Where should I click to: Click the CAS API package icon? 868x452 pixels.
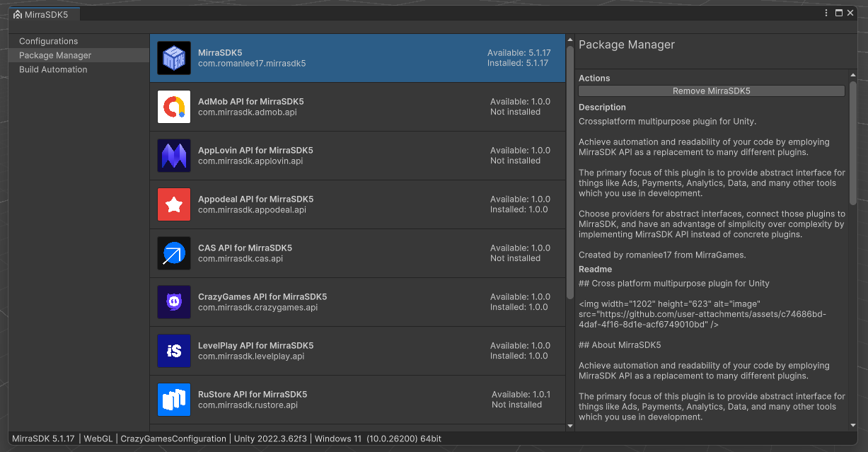(173, 253)
